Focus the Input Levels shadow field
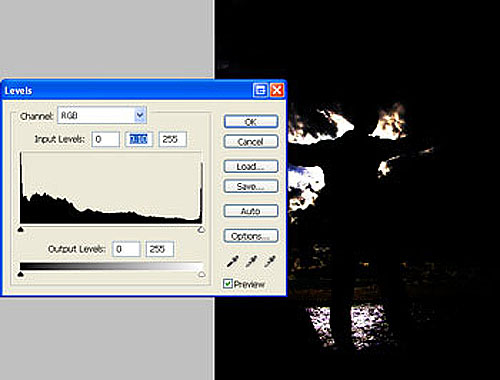Screen dimensions: 500x380 tap(106, 139)
